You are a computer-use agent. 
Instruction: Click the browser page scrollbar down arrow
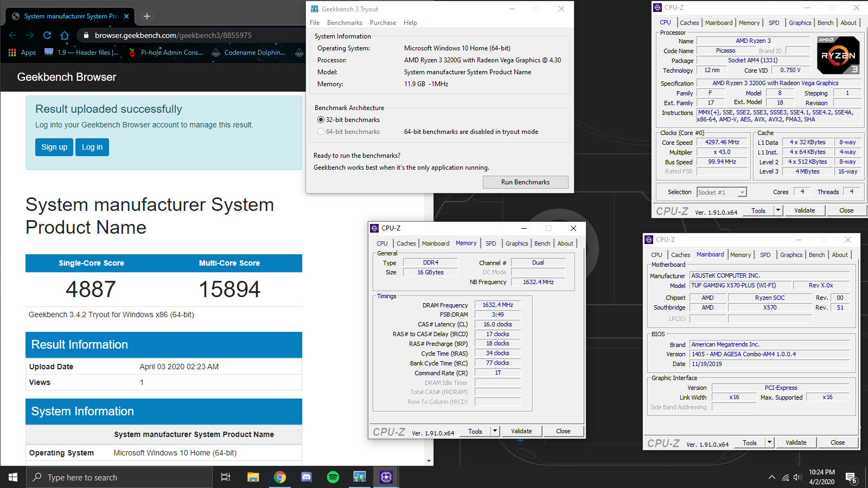[429, 461]
